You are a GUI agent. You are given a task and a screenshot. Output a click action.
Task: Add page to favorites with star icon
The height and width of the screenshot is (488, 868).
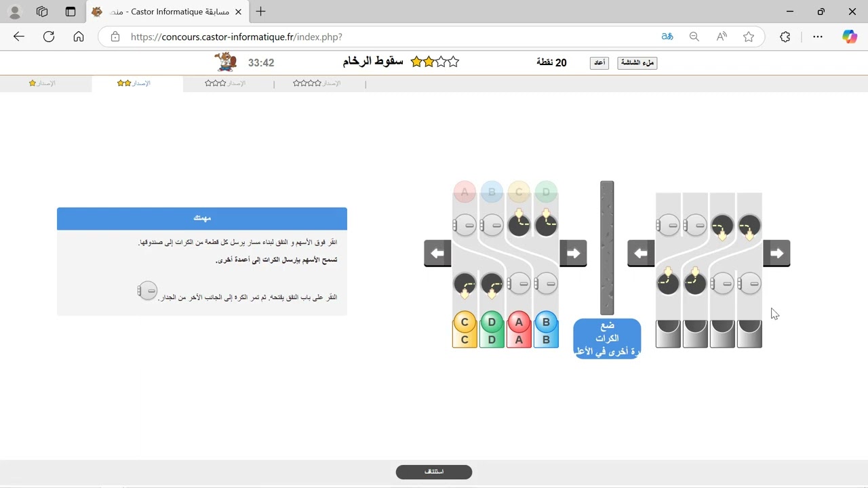749,37
